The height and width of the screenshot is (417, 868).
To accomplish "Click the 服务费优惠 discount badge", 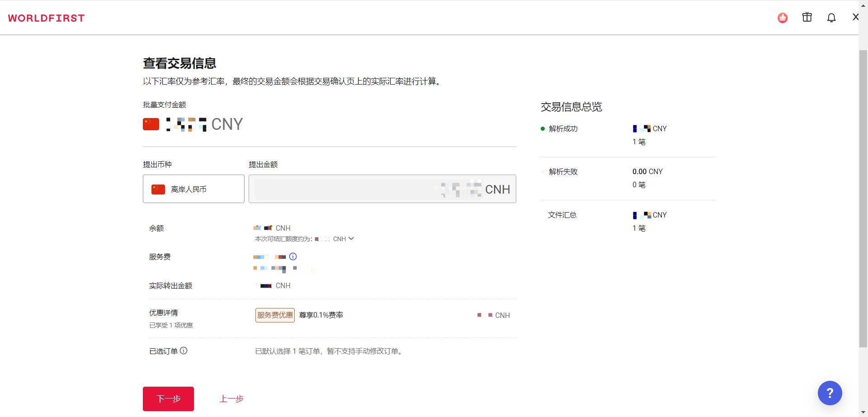I will coord(274,315).
